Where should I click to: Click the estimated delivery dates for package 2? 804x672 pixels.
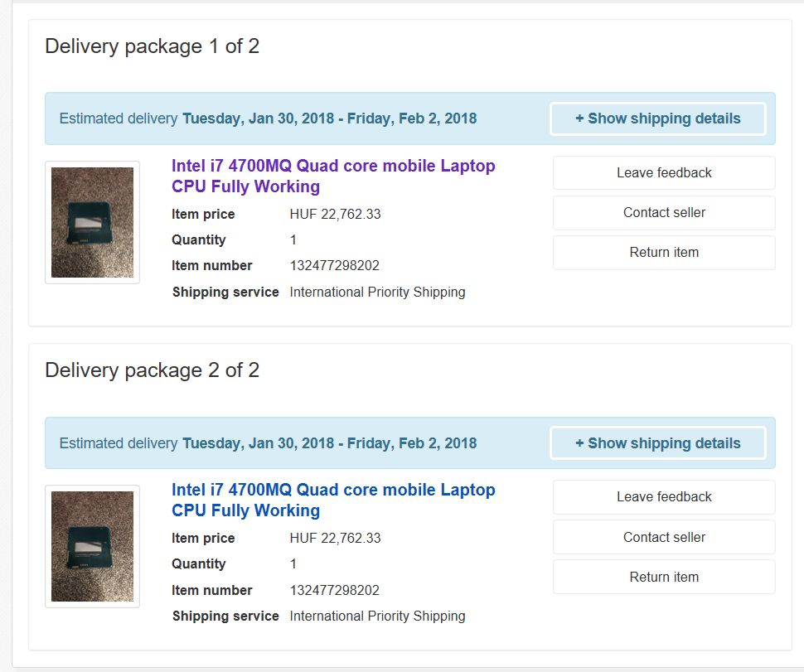coord(329,443)
